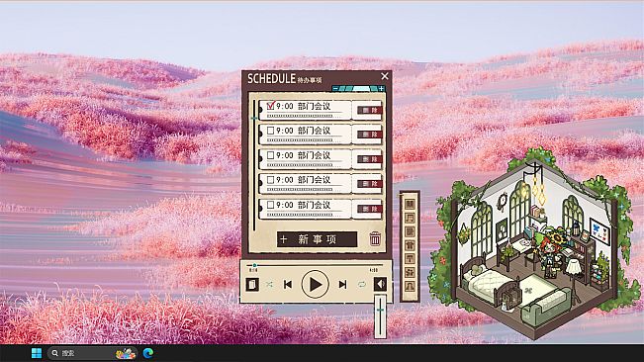Delete the fifth schedule entry
This screenshot has height=362, width=644.
(370, 209)
